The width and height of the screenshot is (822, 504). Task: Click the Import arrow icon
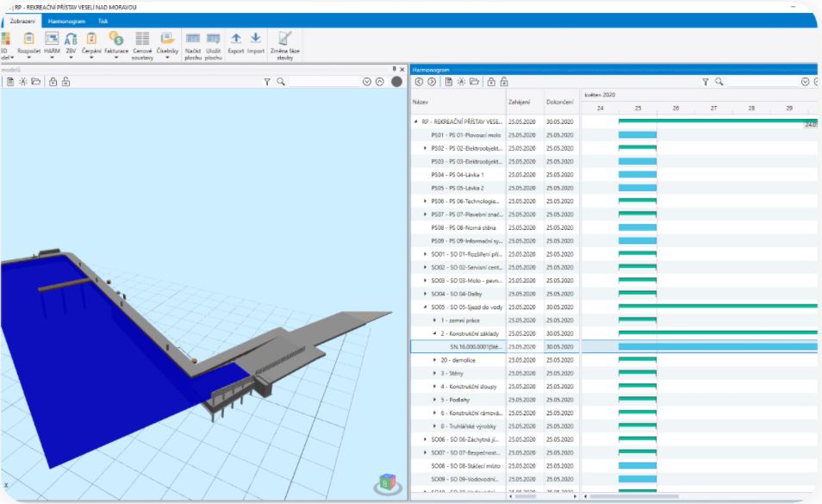[256, 38]
